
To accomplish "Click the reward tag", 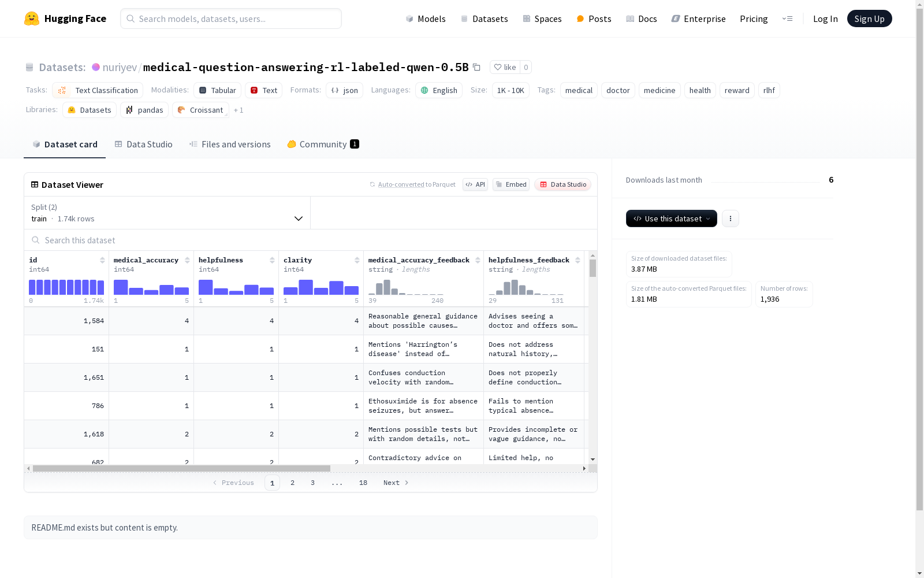I will click(x=737, y=90).
